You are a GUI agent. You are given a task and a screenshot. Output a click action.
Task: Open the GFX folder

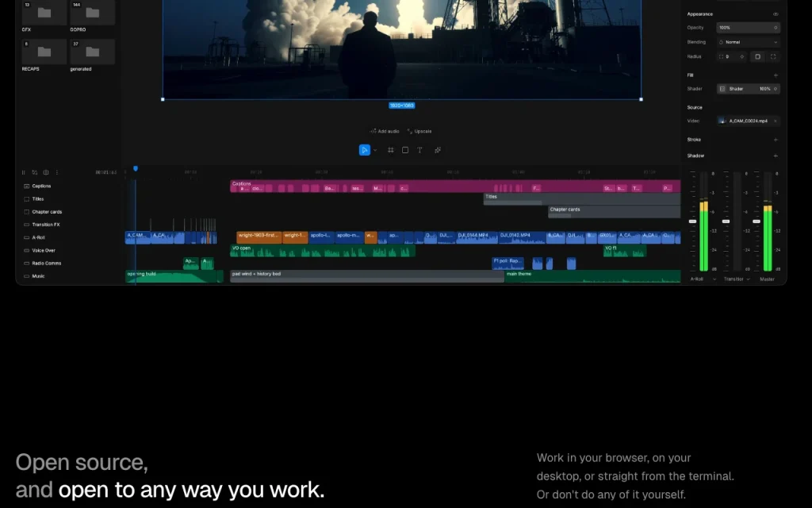(44, 13)
